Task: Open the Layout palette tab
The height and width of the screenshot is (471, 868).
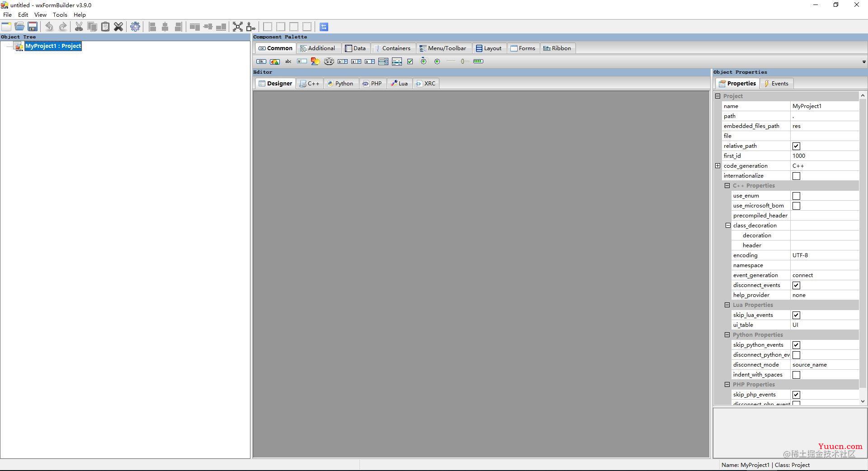Action: (x=489, y=48)
